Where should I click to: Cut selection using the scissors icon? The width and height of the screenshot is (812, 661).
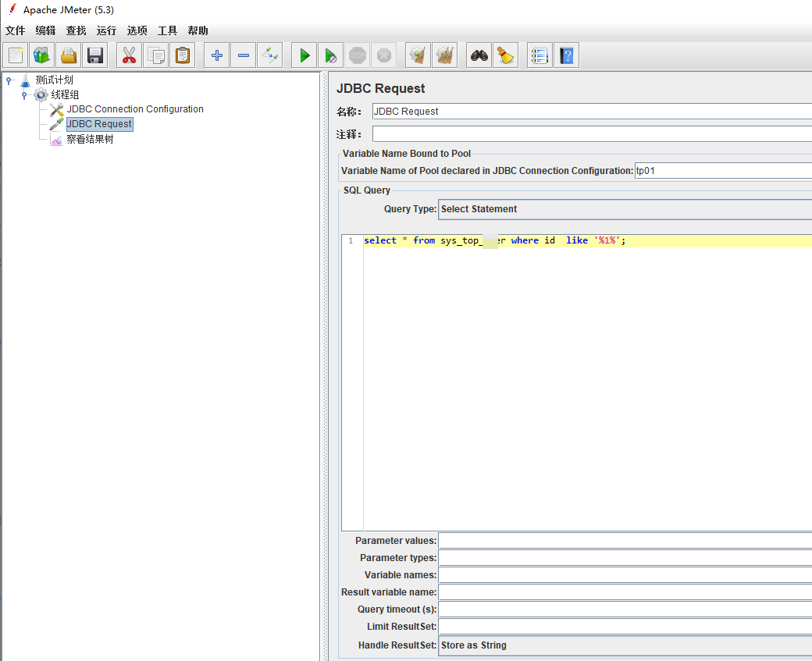(129, 55)
